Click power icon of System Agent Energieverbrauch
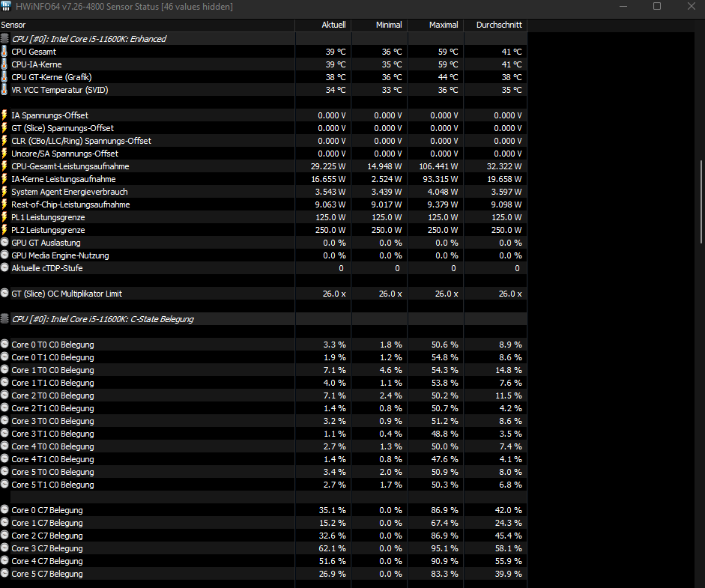 4,192
